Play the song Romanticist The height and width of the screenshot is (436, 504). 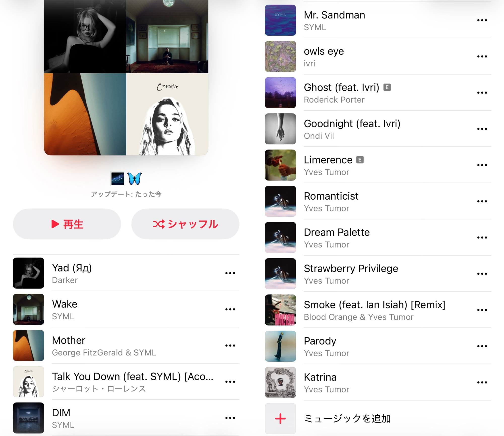pos(378,201)
